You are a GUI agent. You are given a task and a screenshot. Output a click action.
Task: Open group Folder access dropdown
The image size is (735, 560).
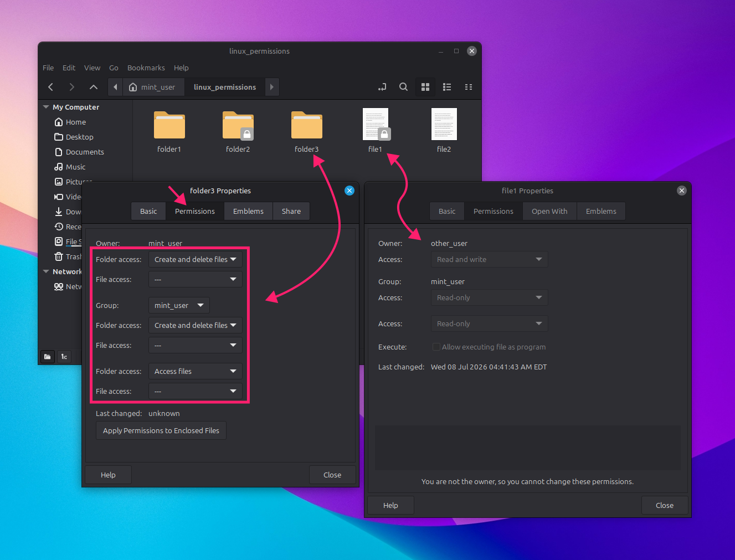tap(195, 325)
